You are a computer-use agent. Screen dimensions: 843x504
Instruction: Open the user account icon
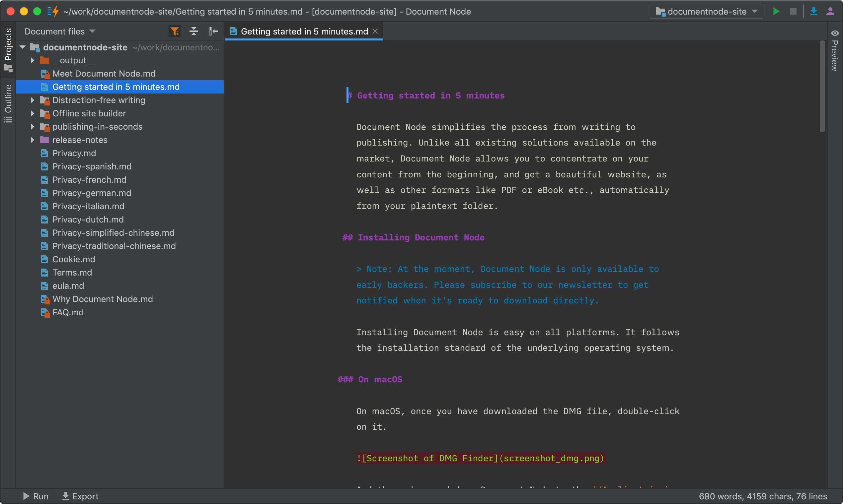click(830, 12)
